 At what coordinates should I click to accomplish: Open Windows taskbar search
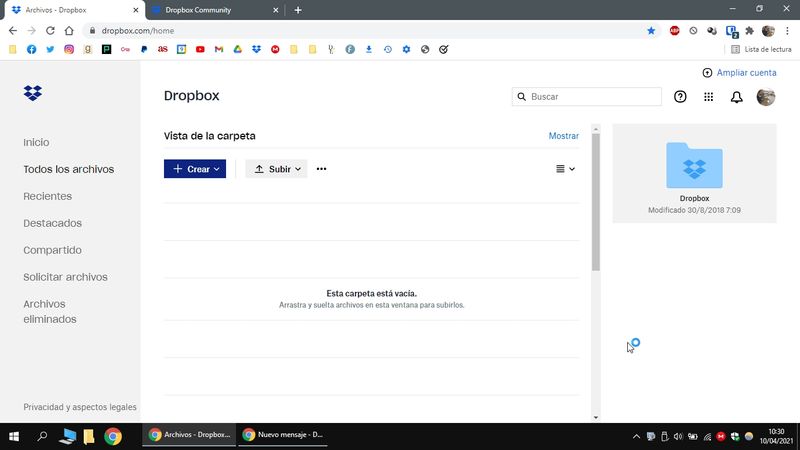(x=42, y=436)
